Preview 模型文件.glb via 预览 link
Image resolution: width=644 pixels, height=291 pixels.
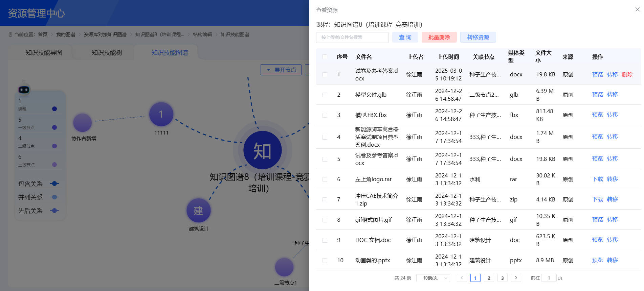click(597, 94)
